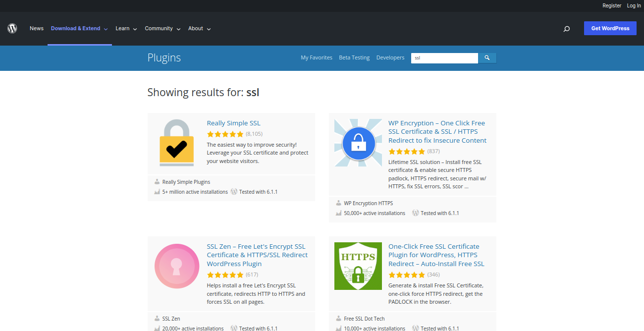Click chart icon beside 5+ million active installations

tap(157, 192)
